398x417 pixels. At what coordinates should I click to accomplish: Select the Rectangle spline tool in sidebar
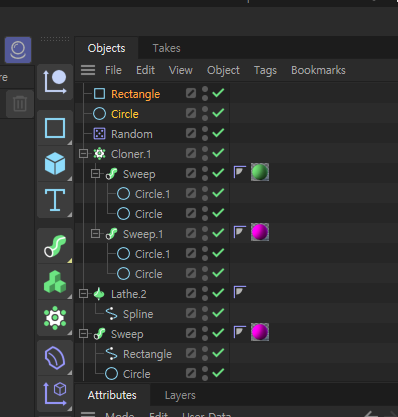[55, 128]
